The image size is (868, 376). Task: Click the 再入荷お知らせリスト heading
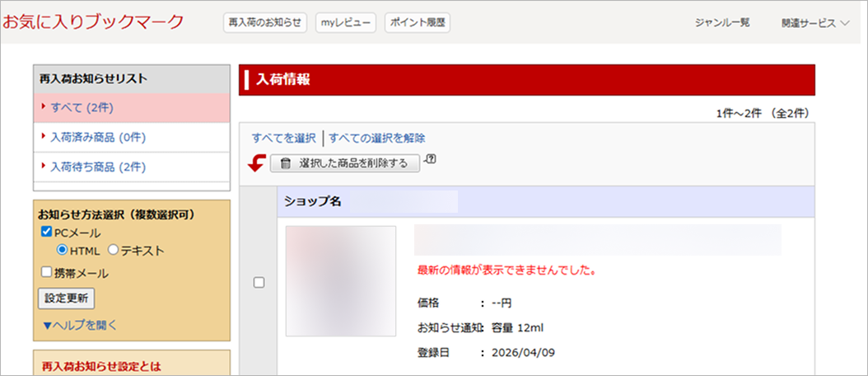[x=93, y=79]
